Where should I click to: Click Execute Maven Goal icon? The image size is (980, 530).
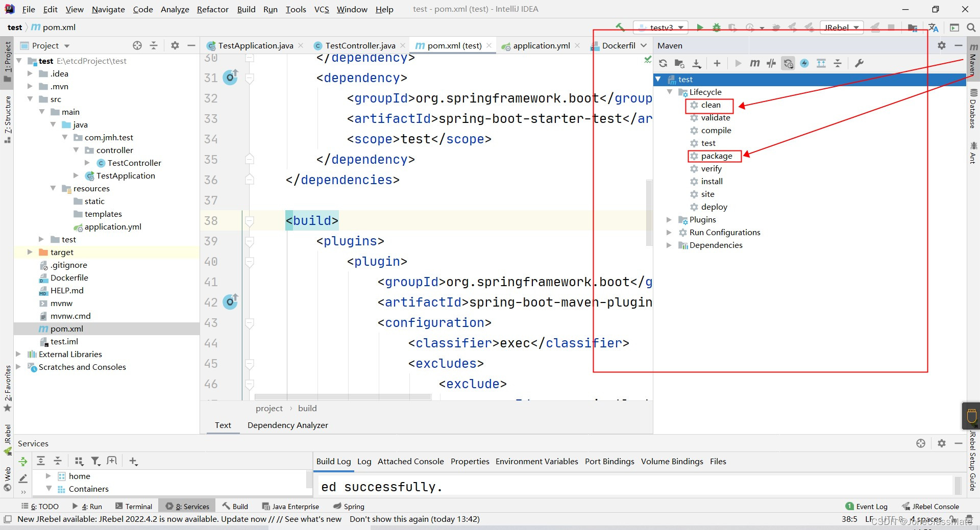pos(754,63)
